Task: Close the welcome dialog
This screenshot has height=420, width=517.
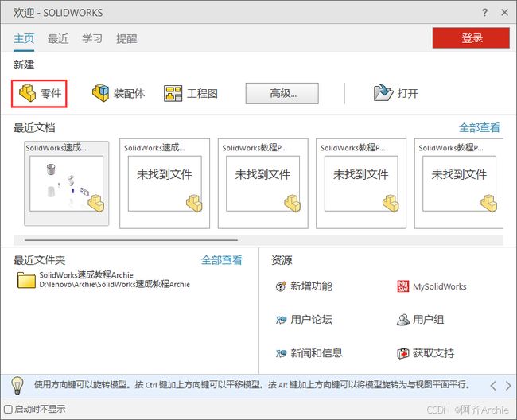Action: point(504,13)
